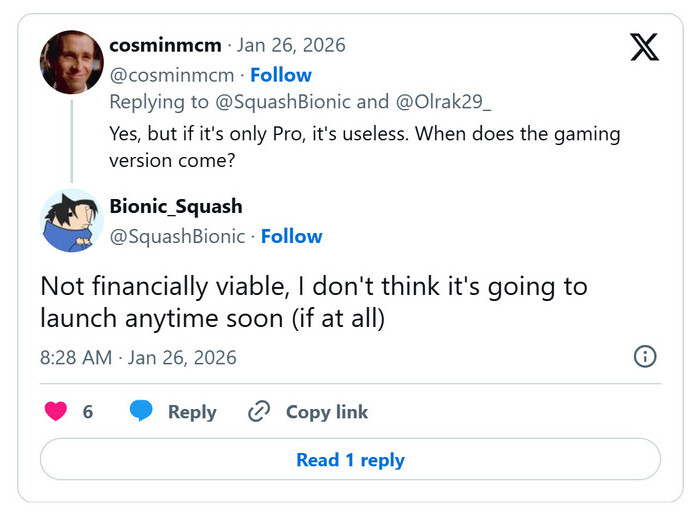Open the X logo in the corner

pos(644,47)
